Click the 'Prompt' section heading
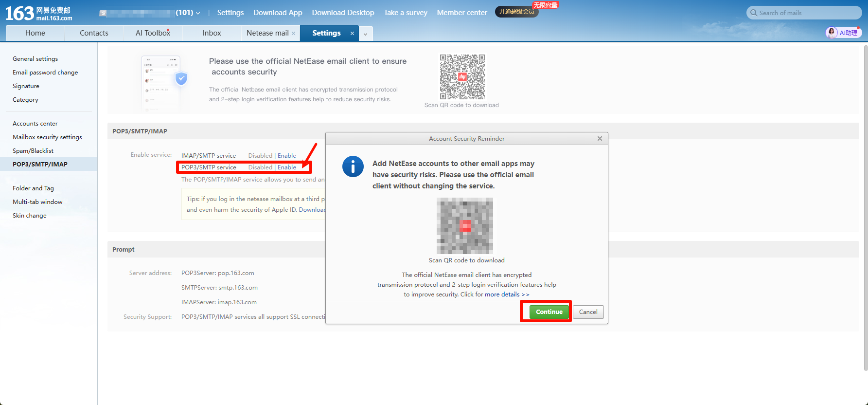The width and height of the screenshot is (868, 405). 124,250
